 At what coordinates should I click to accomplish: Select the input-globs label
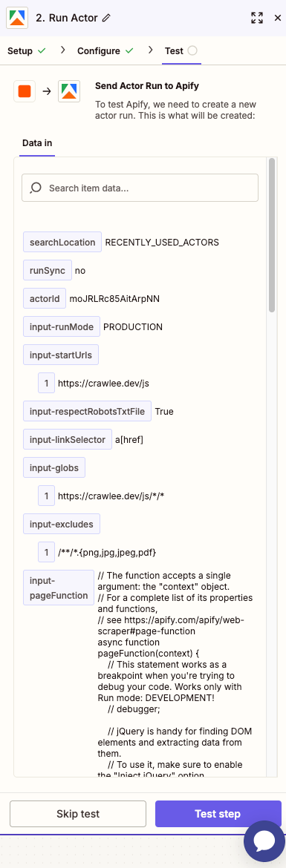(53, 468)
